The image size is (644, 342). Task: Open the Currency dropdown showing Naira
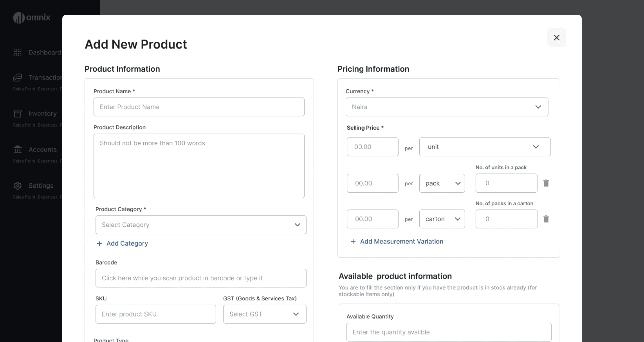(447, 107)
